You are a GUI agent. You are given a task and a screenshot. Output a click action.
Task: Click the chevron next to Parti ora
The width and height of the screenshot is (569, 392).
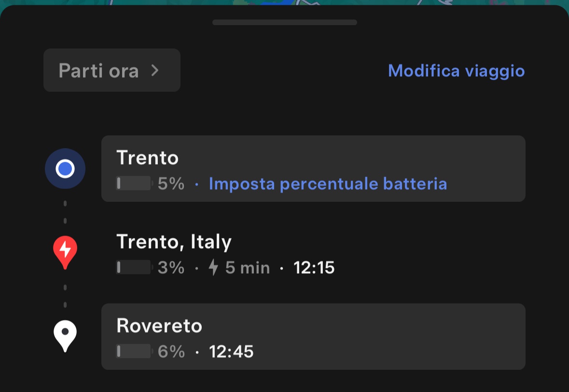click(155, 70)
